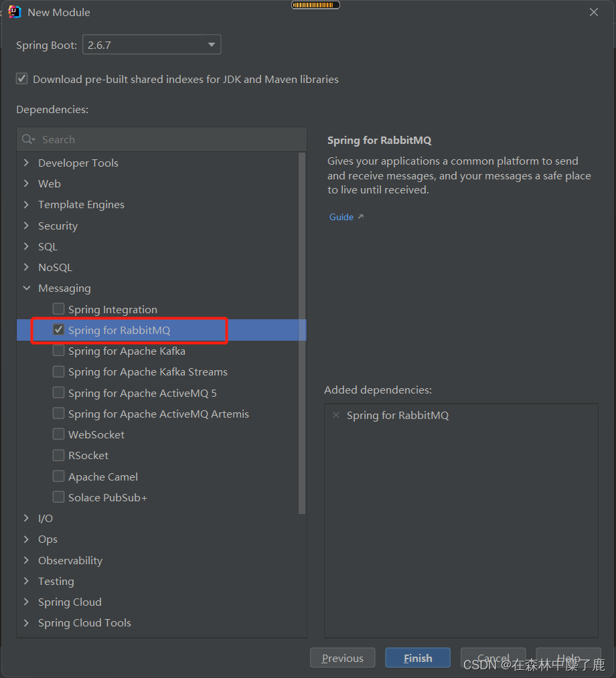Toggle Download pre-built shared indexes checkbox

tap(21, 79)
